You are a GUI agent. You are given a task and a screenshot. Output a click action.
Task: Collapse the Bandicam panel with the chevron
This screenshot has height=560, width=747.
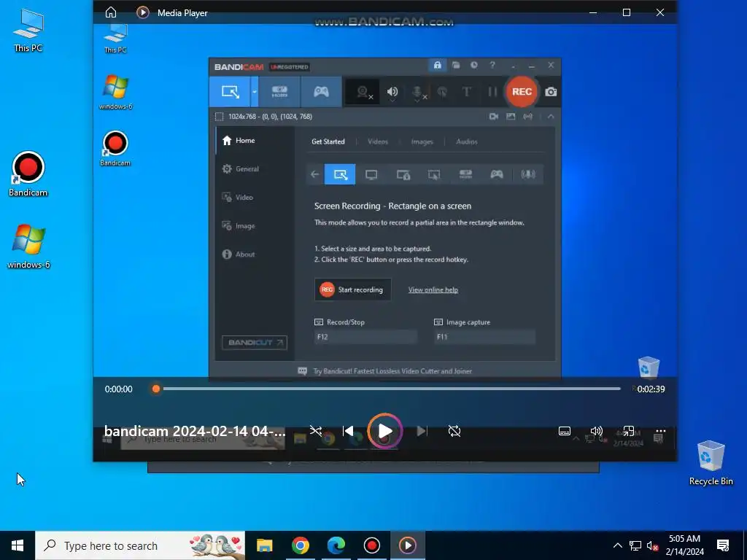click(551, 117)
